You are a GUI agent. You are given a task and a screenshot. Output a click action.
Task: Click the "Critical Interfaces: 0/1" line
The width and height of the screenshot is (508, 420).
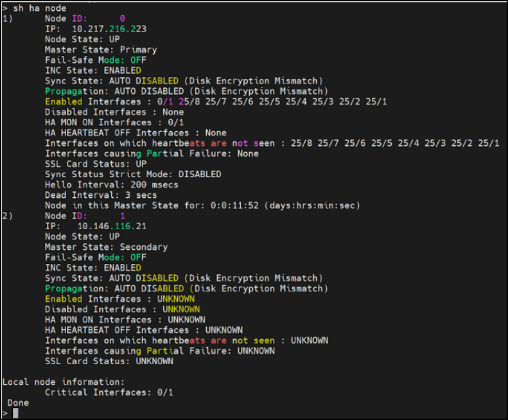109,392
